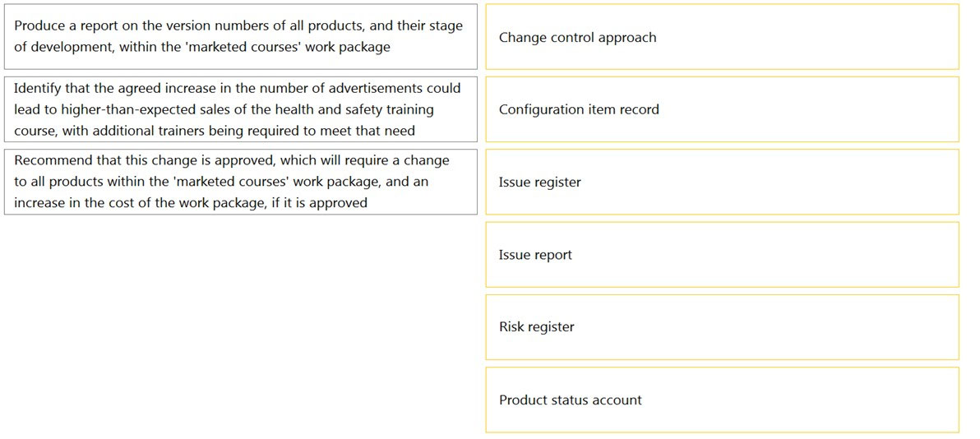980x439 pixels.
Task: Select the 'Change control approach' answer box
Action: click(x=722, y=37)
